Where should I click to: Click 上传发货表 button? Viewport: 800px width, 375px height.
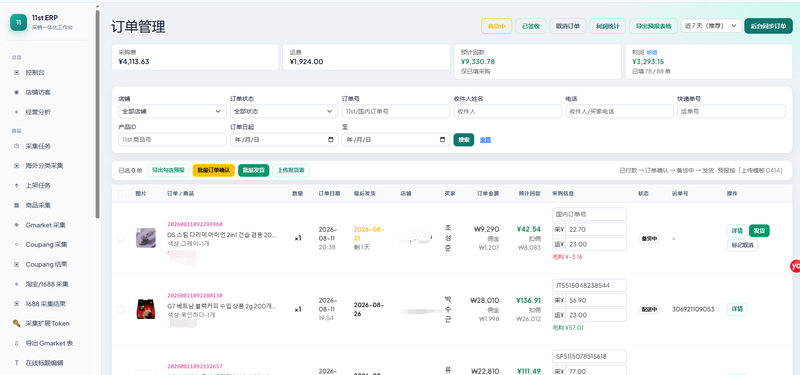[291, 170]
